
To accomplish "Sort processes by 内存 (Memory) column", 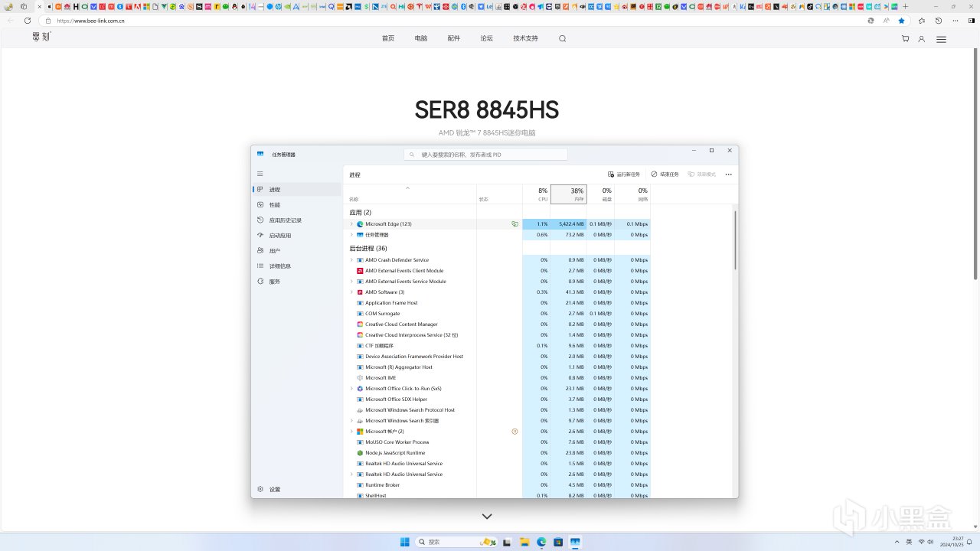I will (x=569, y=194).
